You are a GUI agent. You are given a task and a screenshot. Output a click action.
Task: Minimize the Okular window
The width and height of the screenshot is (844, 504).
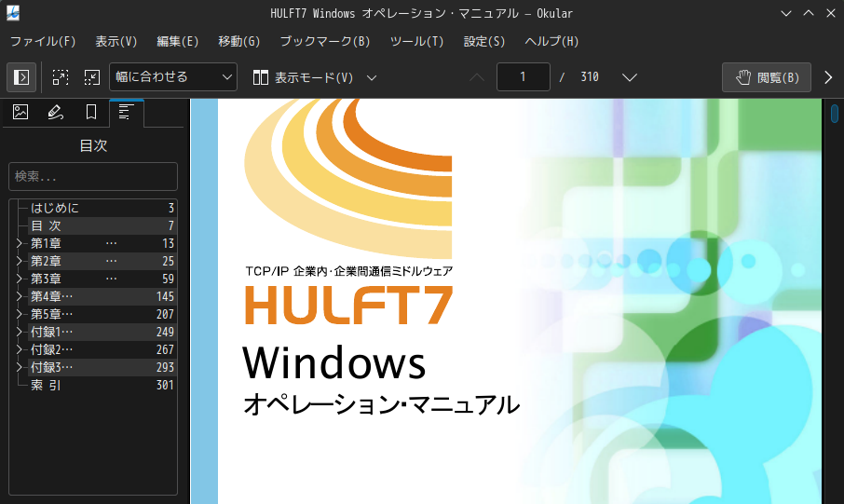click(x=786, y=13)
